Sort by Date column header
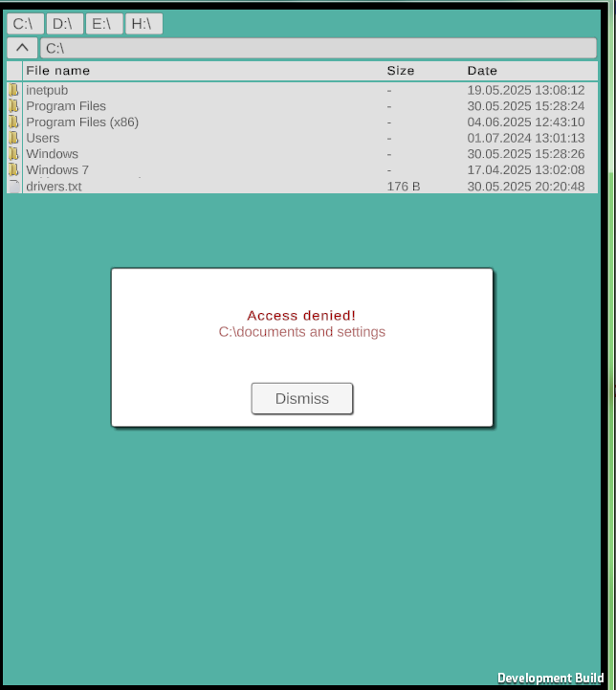This screenshot has height=690, width=616. coord(482,71)
